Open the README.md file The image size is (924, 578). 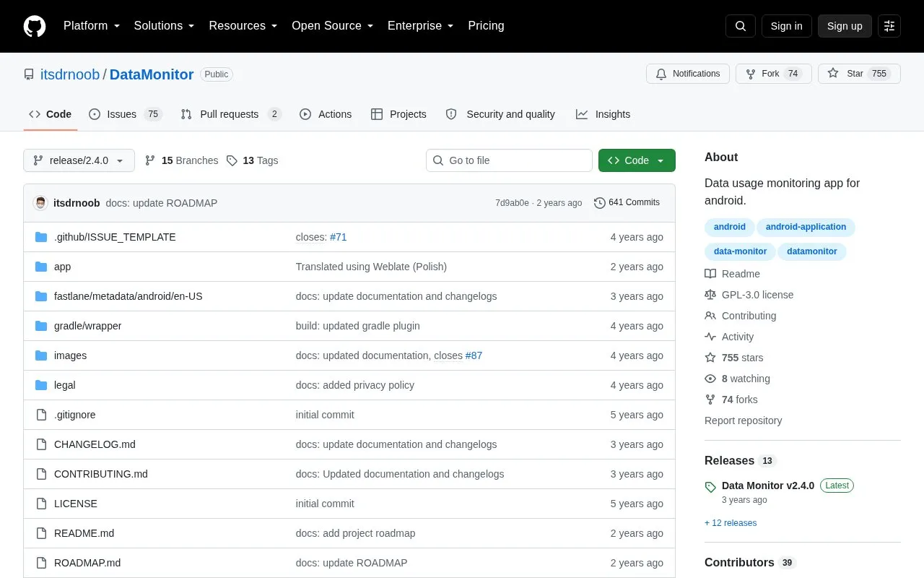tap(84, 533)
